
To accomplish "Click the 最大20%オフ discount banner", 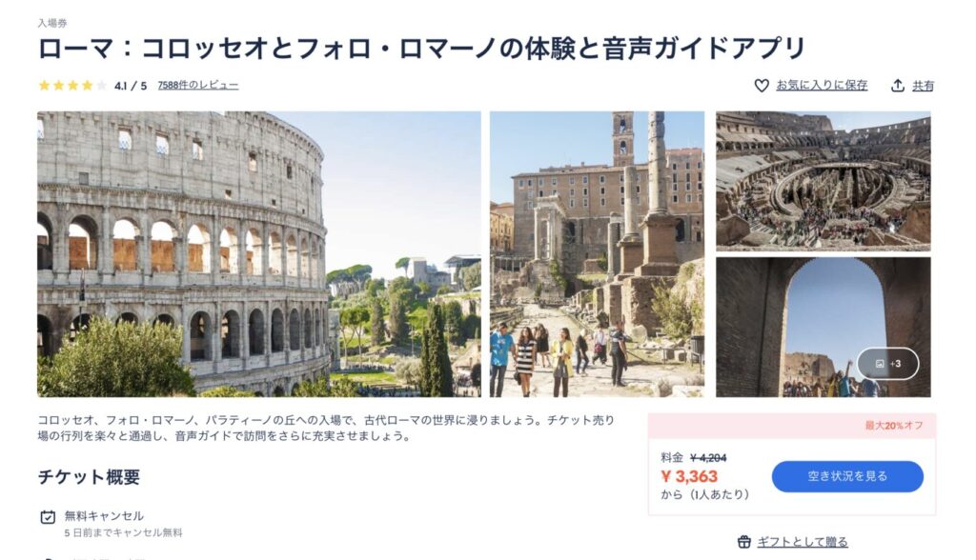I will pyautogui.click(x=792, y=426).
